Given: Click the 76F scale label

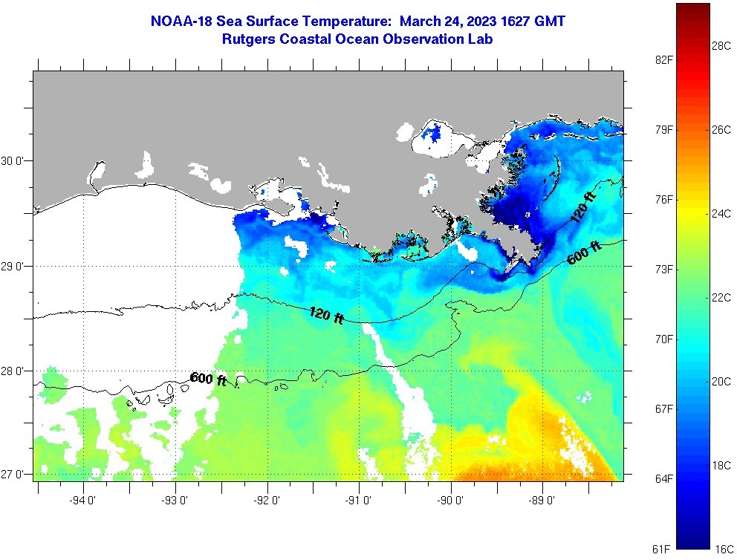Looking at the screenshot, I should point(663,200).
